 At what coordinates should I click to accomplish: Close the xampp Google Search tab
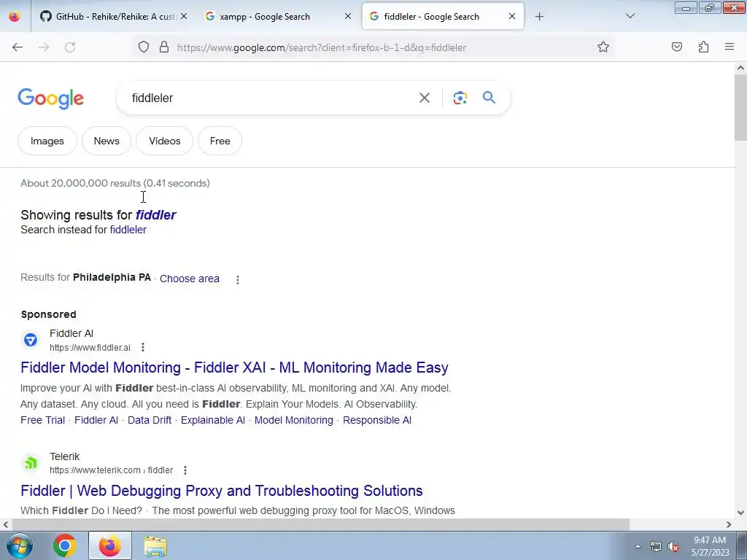(348, 16)
